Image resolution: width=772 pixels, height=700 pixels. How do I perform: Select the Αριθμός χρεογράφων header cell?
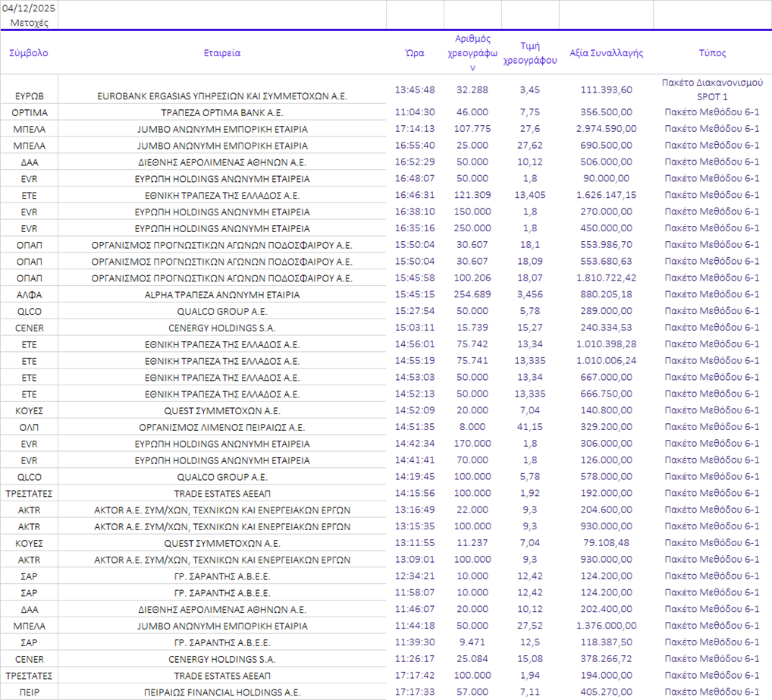pyautogui.click(x=472, y=52)
